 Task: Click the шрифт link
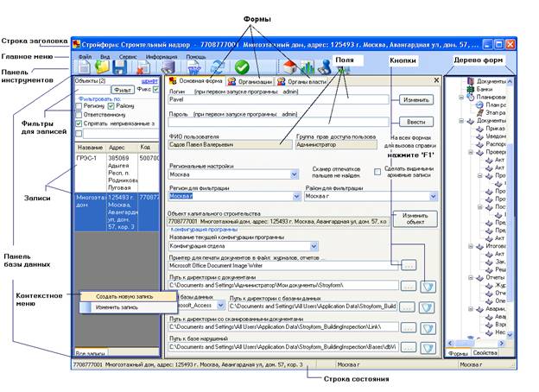[x=149, y=81]
